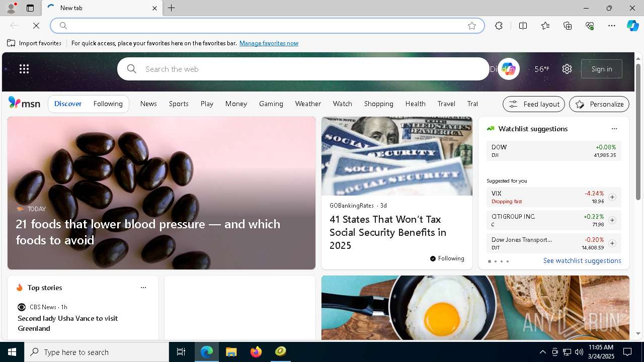The height and width of the screenshot is (362, 644).
Task: Open the Copilot sidebar icon
Action: point(632,26)
